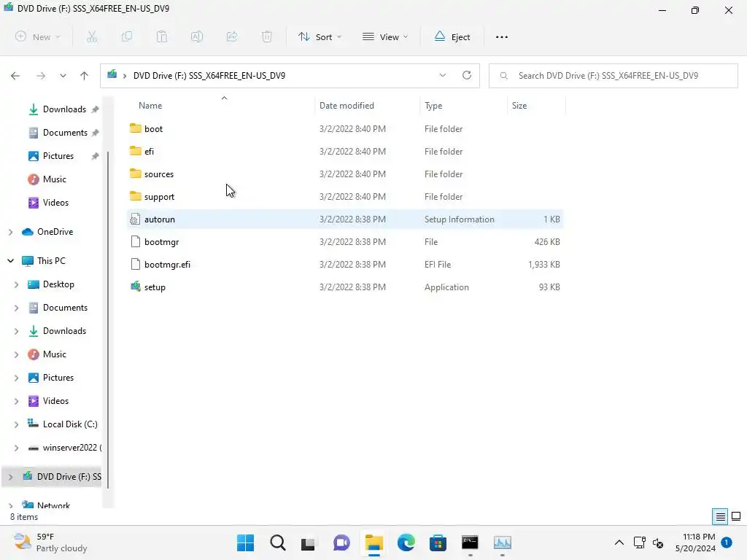Open the Command Prompt taskbar icon

click(x=470, y=542)
